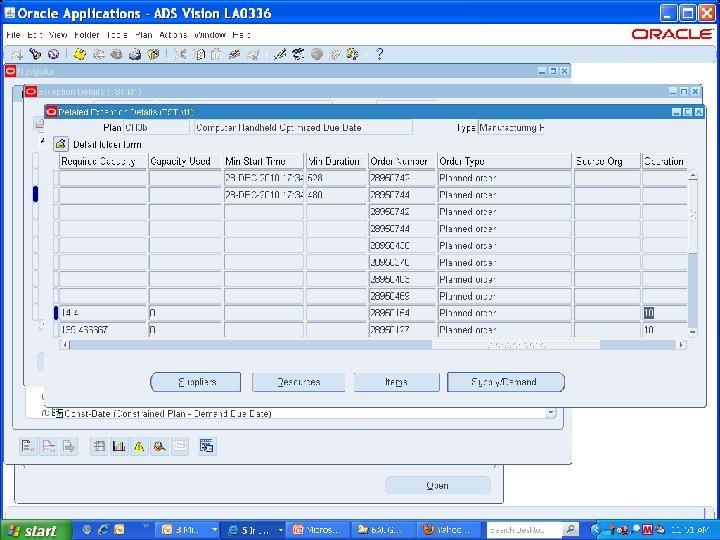Click the Window Help question mark icon
The height and width of the screenshot is (540, 720).
click(379, 55)
